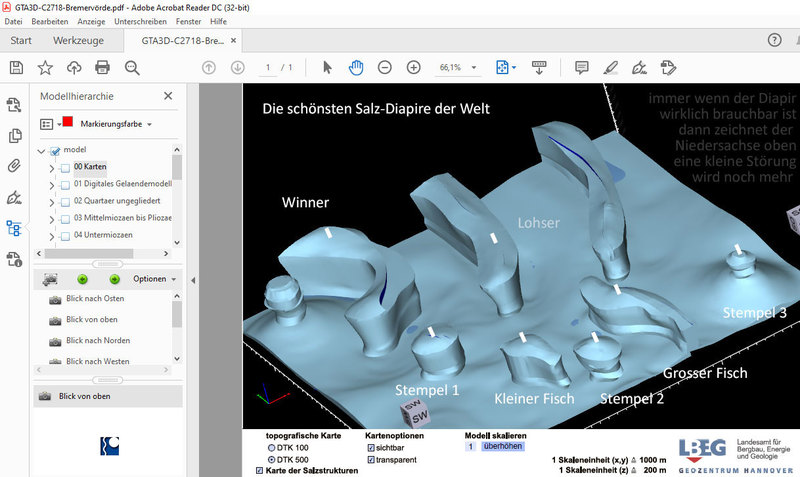The image size is (800, 477).
Task: Click the bookmark star icon
Action: tap(45, 67)
